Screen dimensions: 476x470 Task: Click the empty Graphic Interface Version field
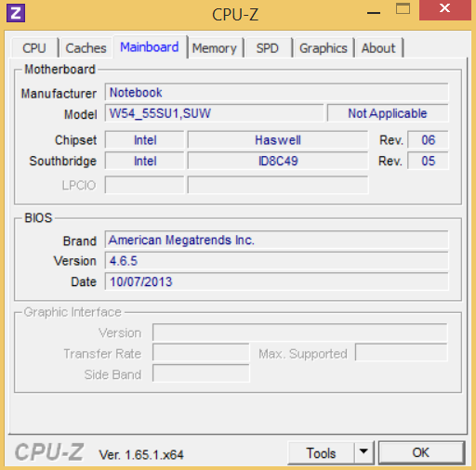(300, 333)
